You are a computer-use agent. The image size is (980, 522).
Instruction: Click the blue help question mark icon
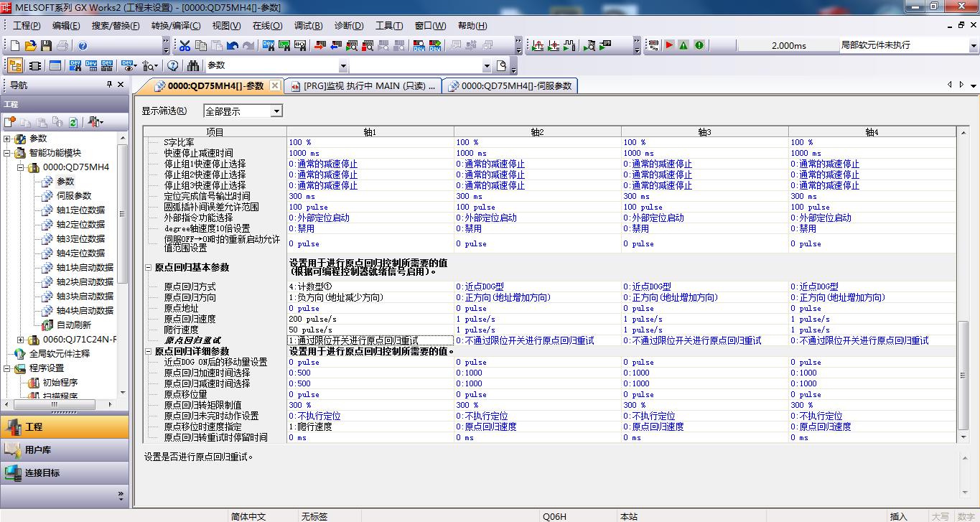coord(83,45)
